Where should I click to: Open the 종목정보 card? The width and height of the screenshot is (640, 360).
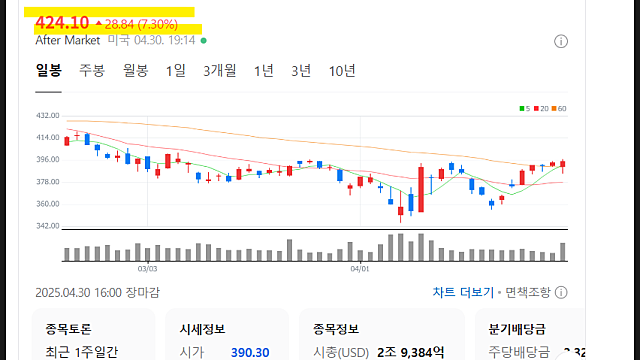pos(382,334)
